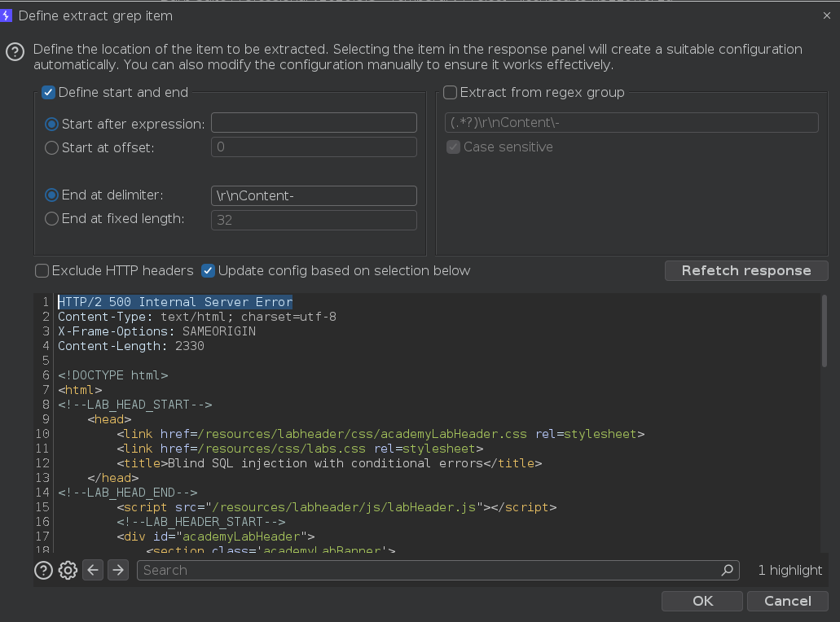Click the div id academyLabHeader line
This screenshot has height=622, width=840.
coord(216,537)
